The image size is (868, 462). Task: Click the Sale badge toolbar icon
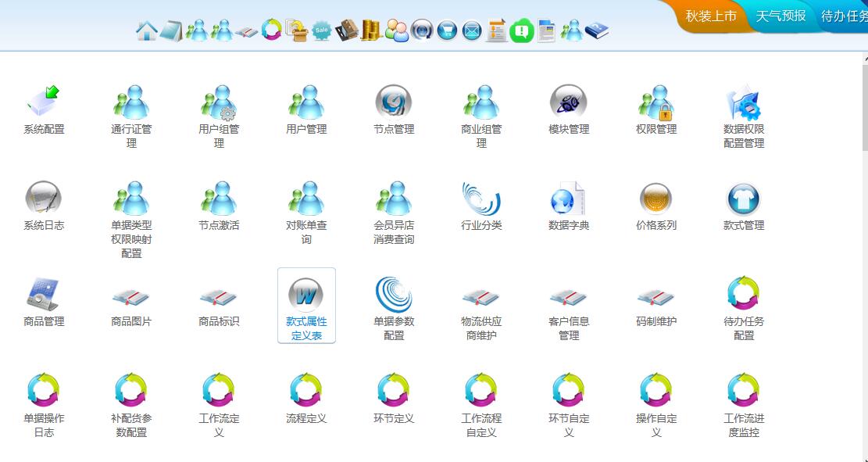click(321, 30)
